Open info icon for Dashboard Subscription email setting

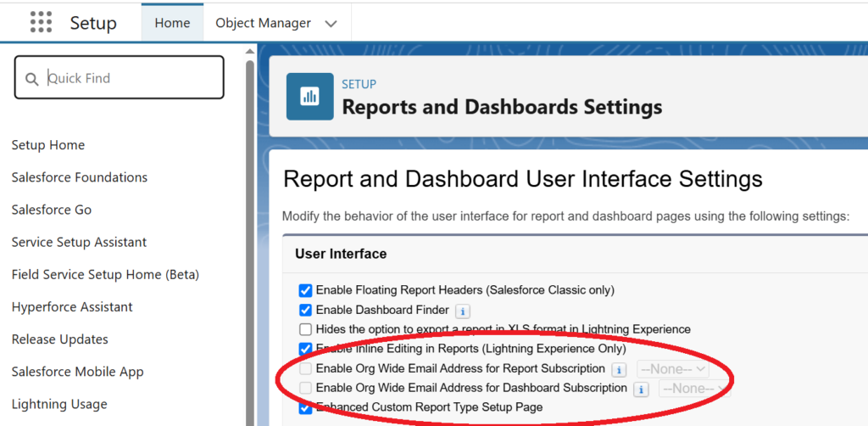[x=641, y=390]
